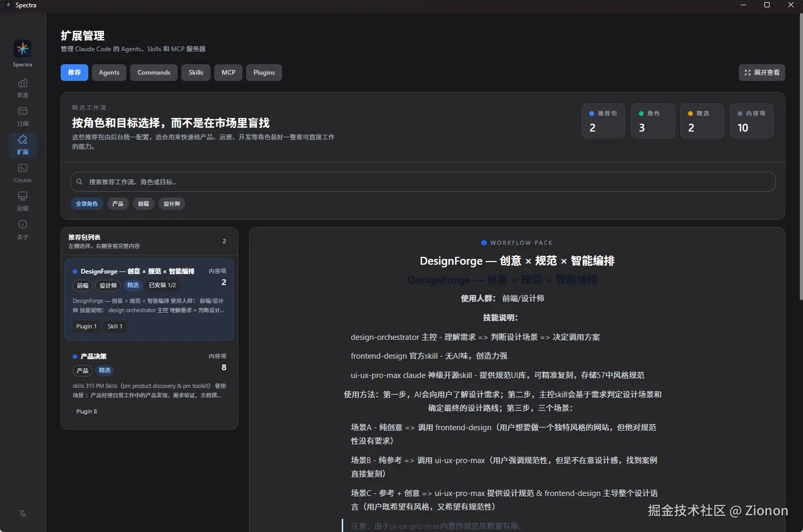
Task: Click the 场景B 纯参考 paragraph
Action: (504, 467)
